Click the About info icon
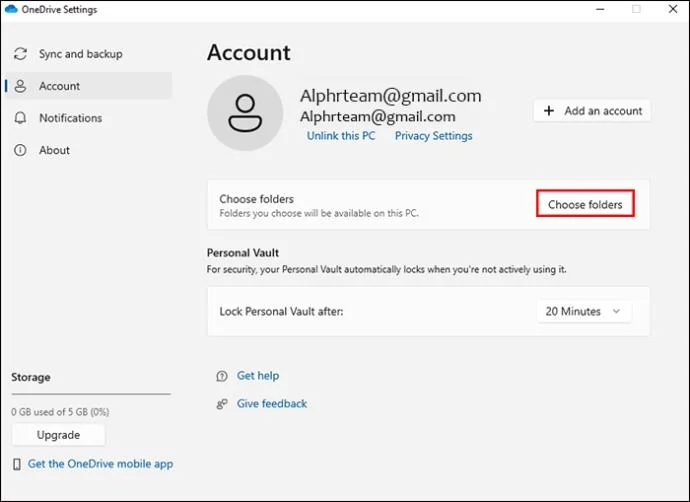The height and width of the screenshot is (502, 690). (20, 150)
